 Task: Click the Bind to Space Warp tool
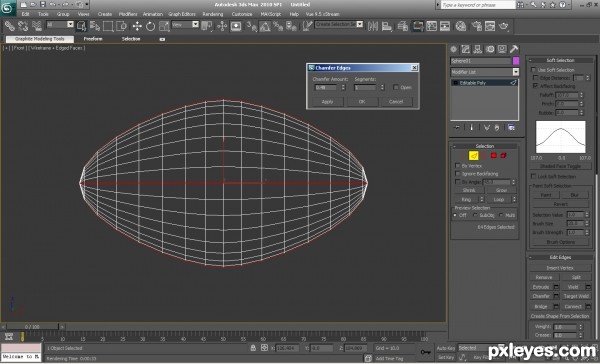[x=37, y=26]
